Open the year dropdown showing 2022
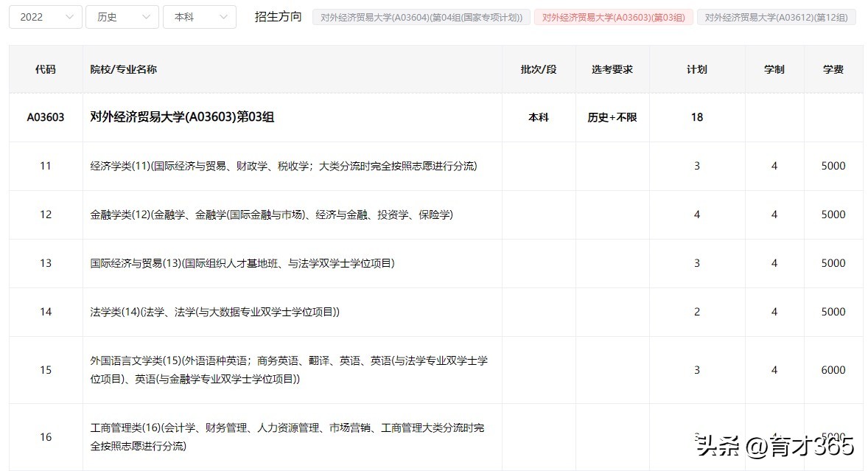The width and height of the screenshot is (868, 471). 44,16
